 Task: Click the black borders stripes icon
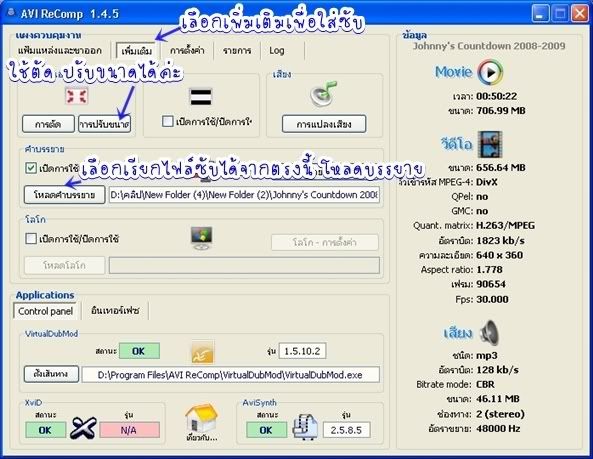coord(200,97)
